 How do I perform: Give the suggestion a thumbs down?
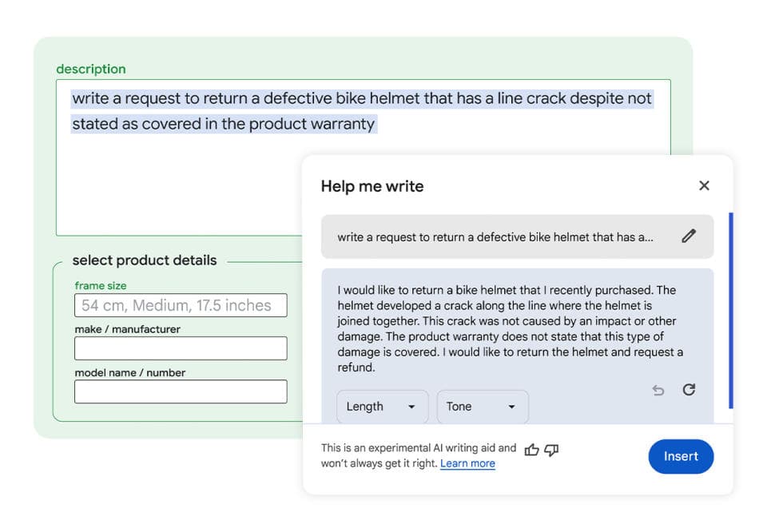551,450
